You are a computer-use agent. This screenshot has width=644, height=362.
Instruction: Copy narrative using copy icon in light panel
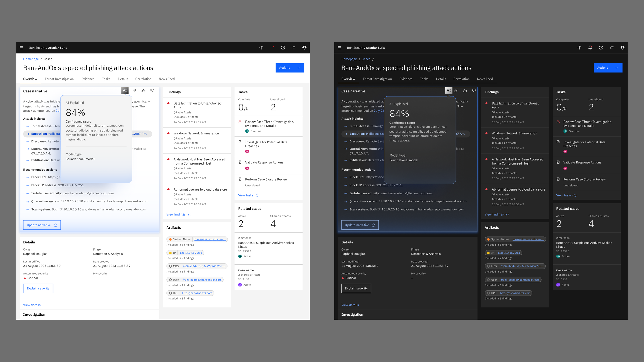pyautogui.click(x=134, y=91)
